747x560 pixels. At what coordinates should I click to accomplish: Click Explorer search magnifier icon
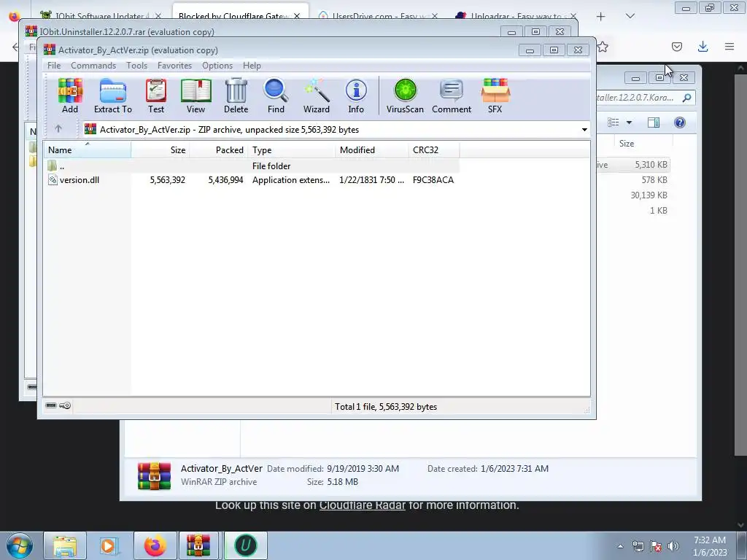coord(687,98)
